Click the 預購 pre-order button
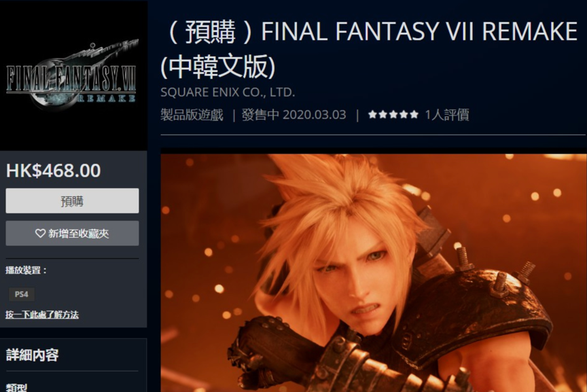This screenshot has width=587, height=392. (x=72, y=201)
